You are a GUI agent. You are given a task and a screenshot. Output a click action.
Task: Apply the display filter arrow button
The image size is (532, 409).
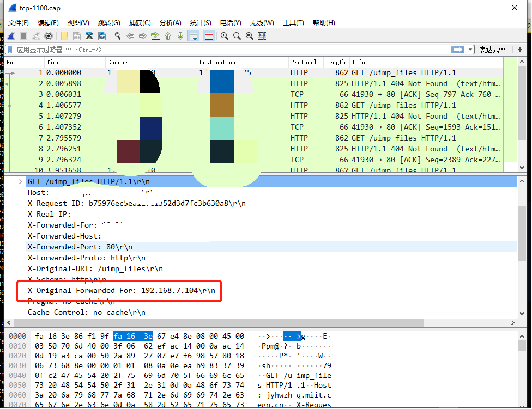coord(458,50)
